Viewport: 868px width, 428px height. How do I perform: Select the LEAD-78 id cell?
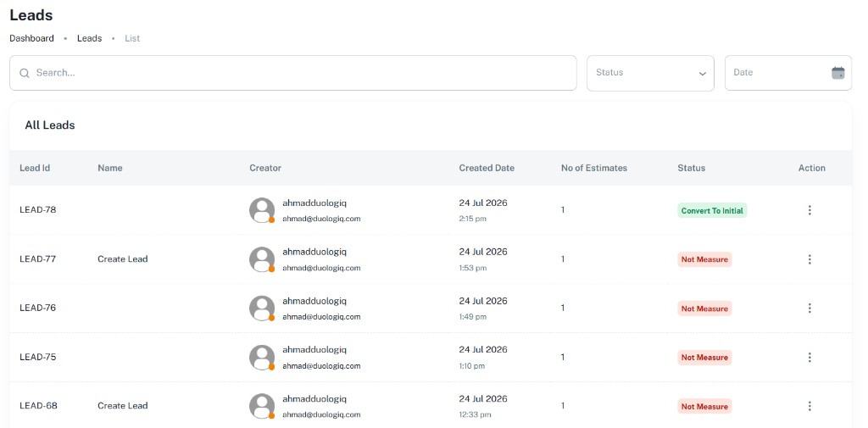coord(37,210)
